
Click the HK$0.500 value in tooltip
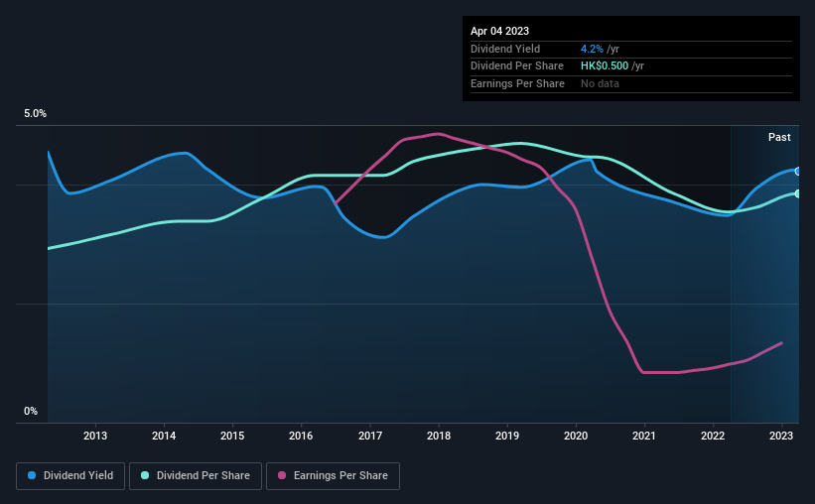pyautogui.click(x=605, y=66)
